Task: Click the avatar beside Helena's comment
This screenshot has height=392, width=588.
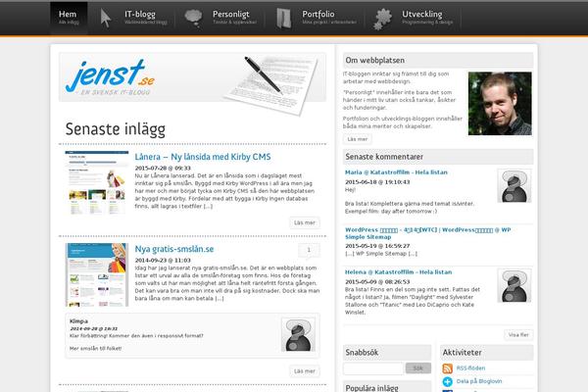Action: coord(514,285)
